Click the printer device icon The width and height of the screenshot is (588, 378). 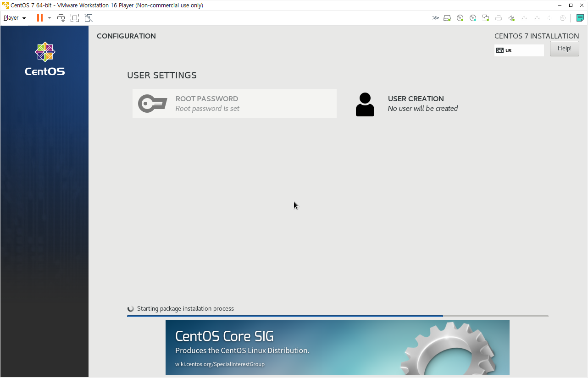499,18
